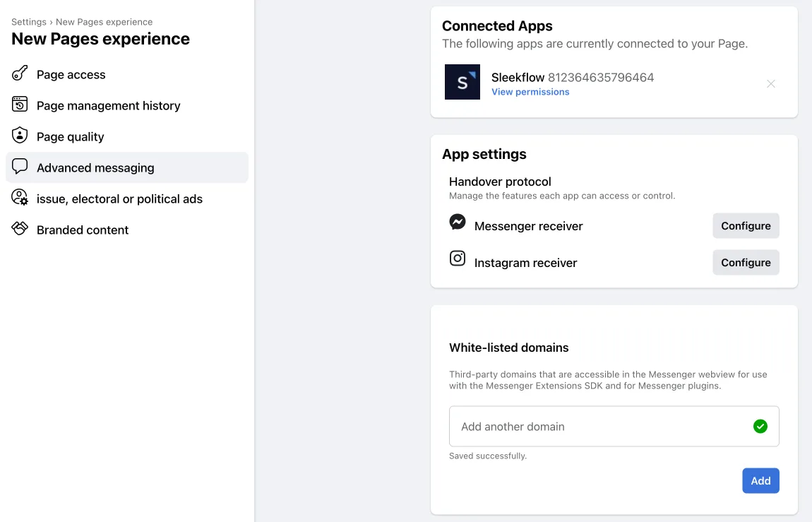
Task: Click the speech bubble icon for Advanced messaging
Action: pyautogui.click(x=20, y=166)
